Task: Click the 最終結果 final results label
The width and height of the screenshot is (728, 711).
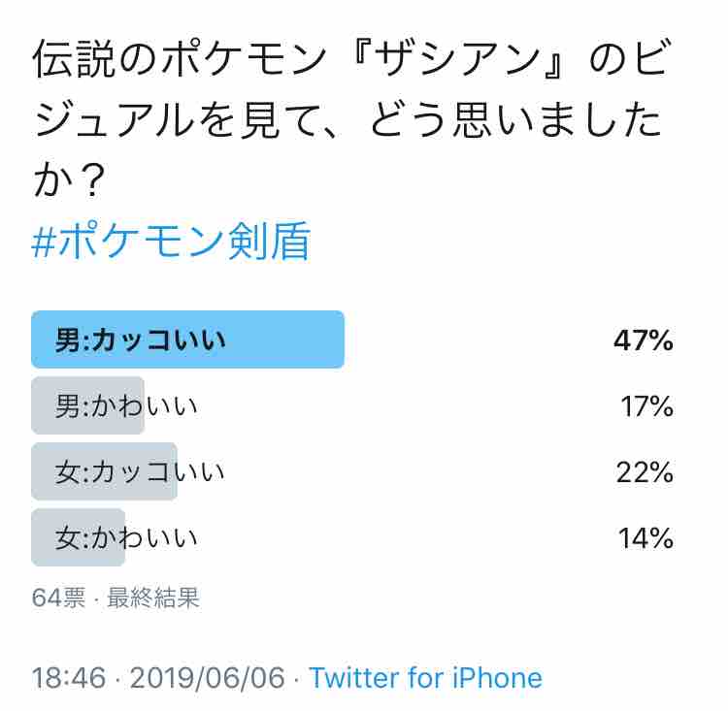Action: tap(153, 598)
